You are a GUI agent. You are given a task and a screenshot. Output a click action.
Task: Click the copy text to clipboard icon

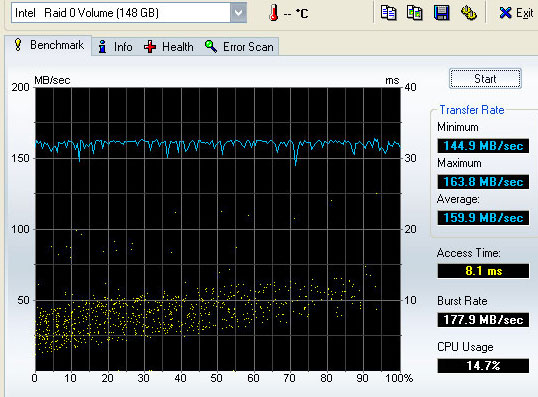[x=388, y=13]
